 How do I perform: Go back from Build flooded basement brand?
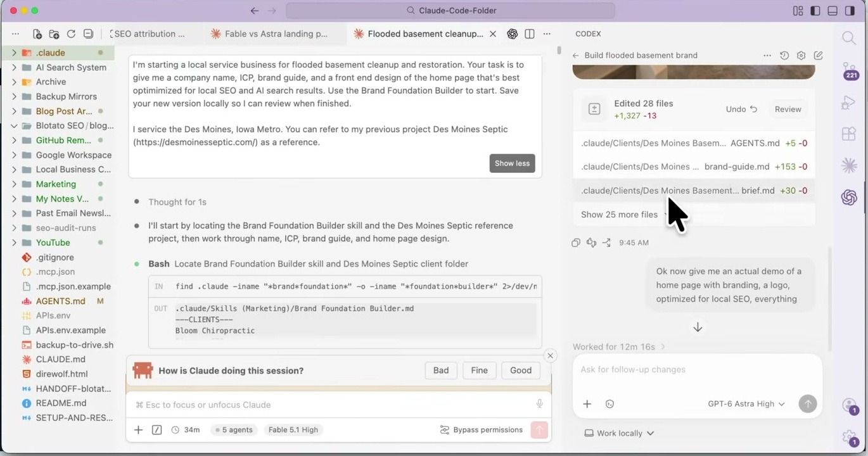[576, 56]
